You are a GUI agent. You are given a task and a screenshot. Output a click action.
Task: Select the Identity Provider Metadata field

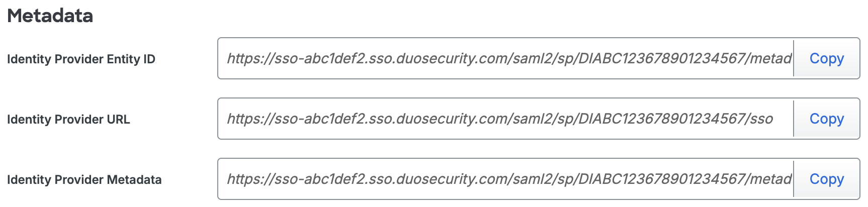click(505, 179)
